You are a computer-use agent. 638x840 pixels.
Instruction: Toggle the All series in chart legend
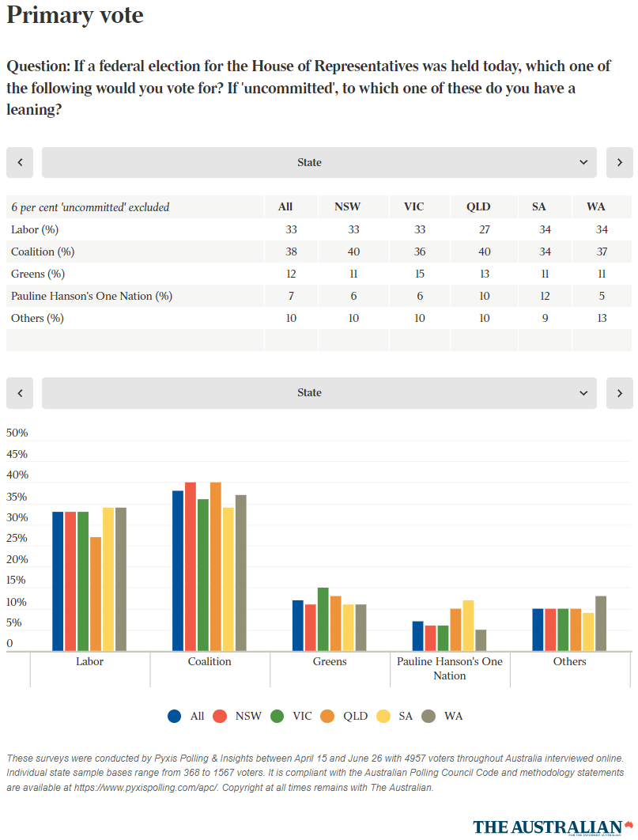coord(187,716)
